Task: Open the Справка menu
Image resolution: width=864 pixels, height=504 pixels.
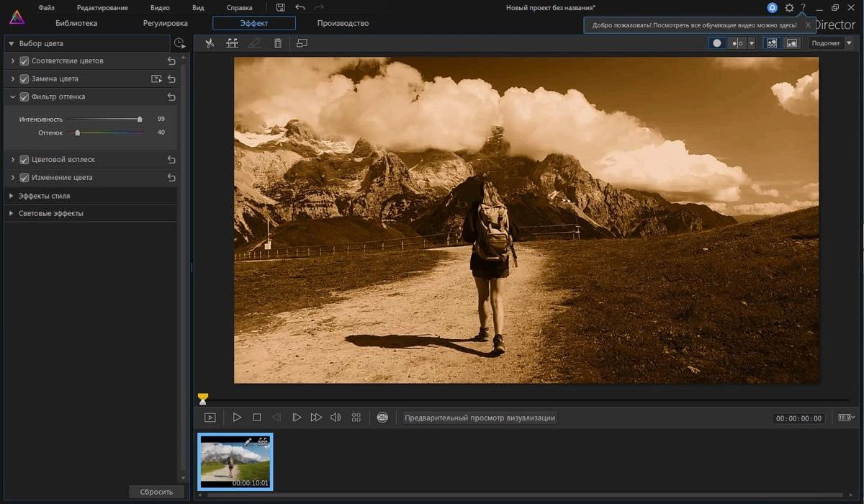Action: click(x=239, y=7)
